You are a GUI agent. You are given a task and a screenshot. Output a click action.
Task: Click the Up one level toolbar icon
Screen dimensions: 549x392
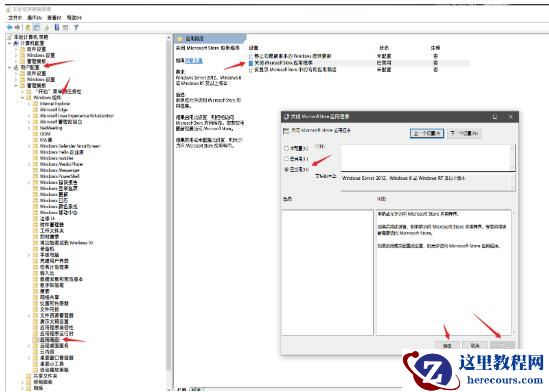28,27
